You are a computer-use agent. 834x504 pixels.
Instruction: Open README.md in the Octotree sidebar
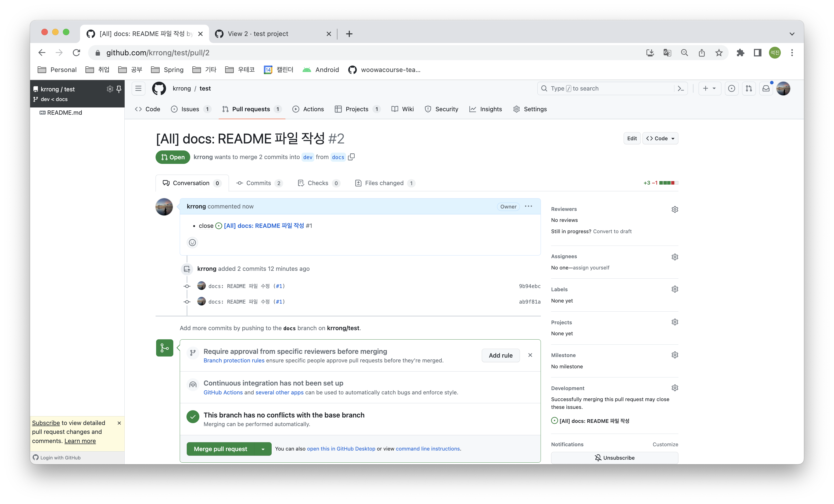(x=64, y=113)
